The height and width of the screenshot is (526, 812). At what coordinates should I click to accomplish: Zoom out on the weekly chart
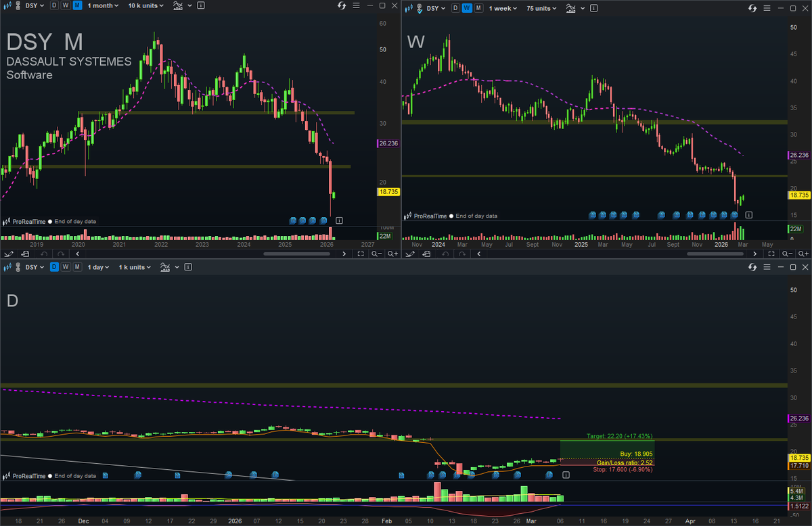point(788,254)
